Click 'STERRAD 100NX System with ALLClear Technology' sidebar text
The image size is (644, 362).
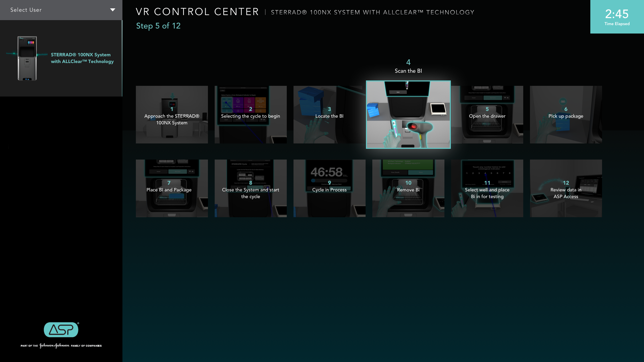82,58
